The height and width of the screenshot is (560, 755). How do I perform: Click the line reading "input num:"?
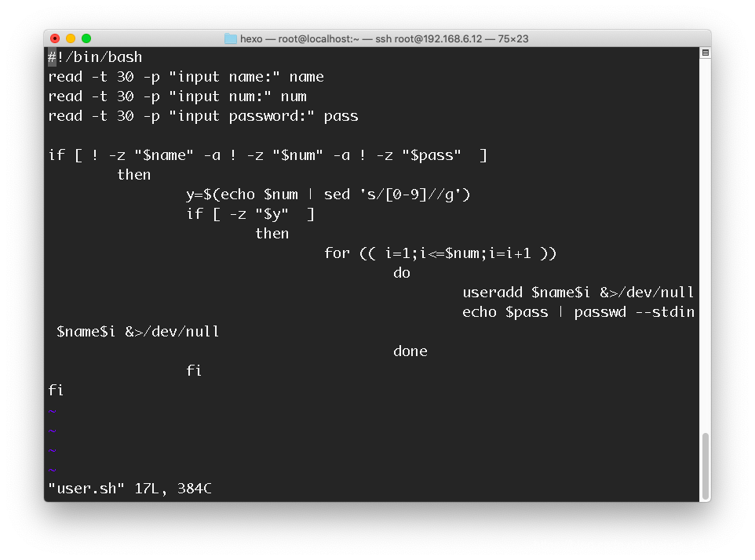tap(177, 96)
